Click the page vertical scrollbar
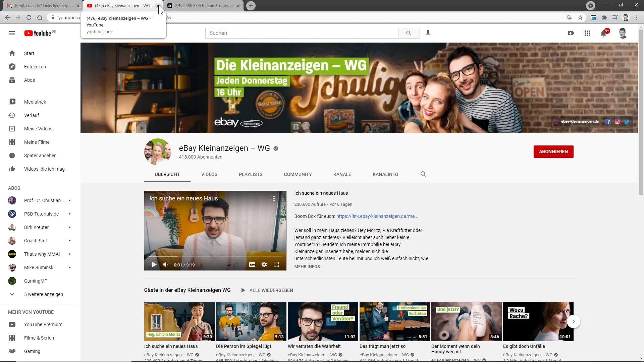The width and height of the screenshot is (644, 362). click(x=641, y=112)
